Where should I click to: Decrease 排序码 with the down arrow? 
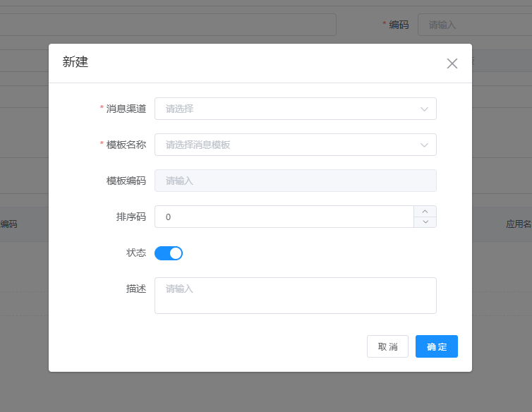(425, 222)
